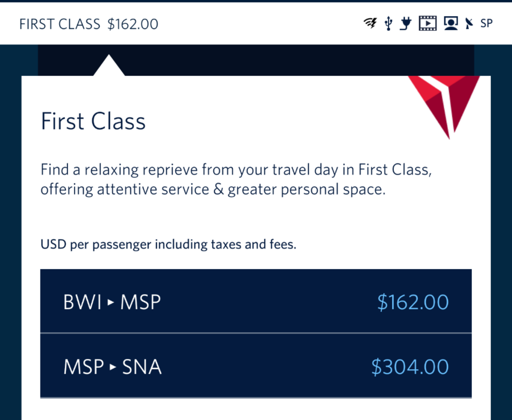Click the $162.00 price in the header
The image size is (512, 420).
133,24
